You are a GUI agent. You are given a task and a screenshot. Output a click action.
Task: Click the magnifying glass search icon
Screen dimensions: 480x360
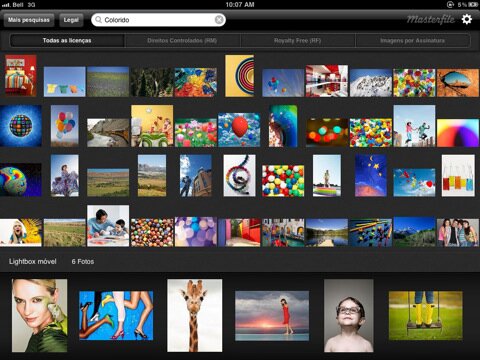[98, 20]
